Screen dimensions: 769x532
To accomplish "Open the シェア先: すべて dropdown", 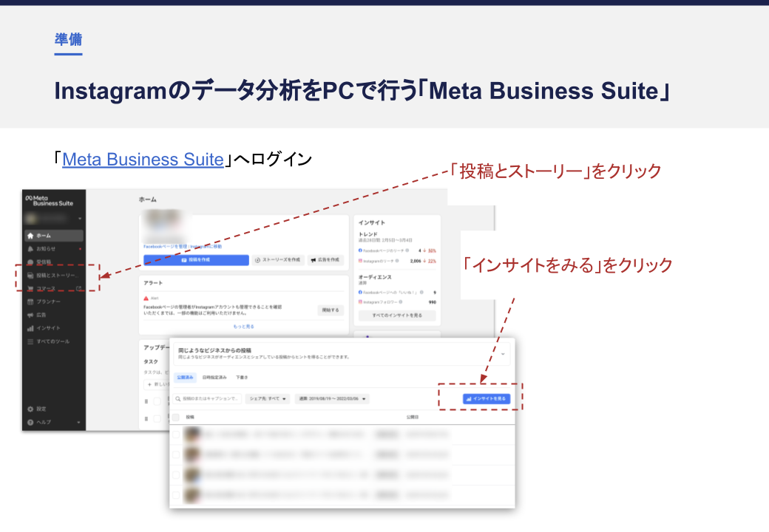I will point(268,399).
